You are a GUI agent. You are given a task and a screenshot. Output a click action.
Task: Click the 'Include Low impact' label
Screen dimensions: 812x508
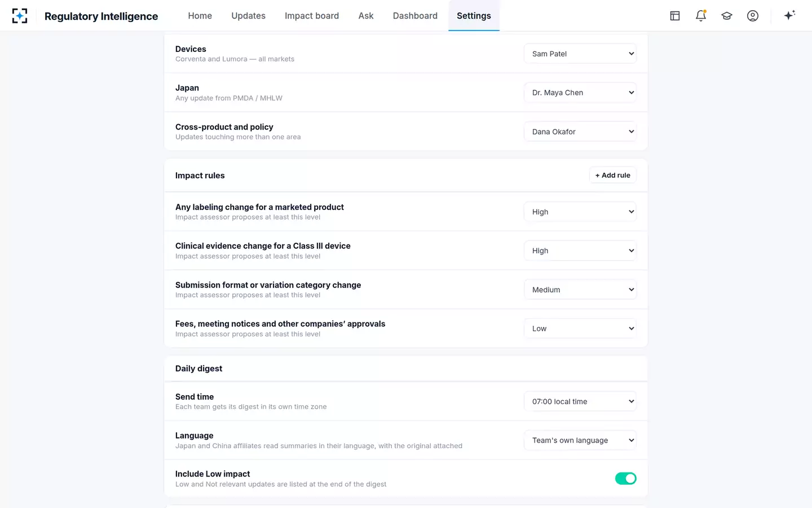click(213, 474)
